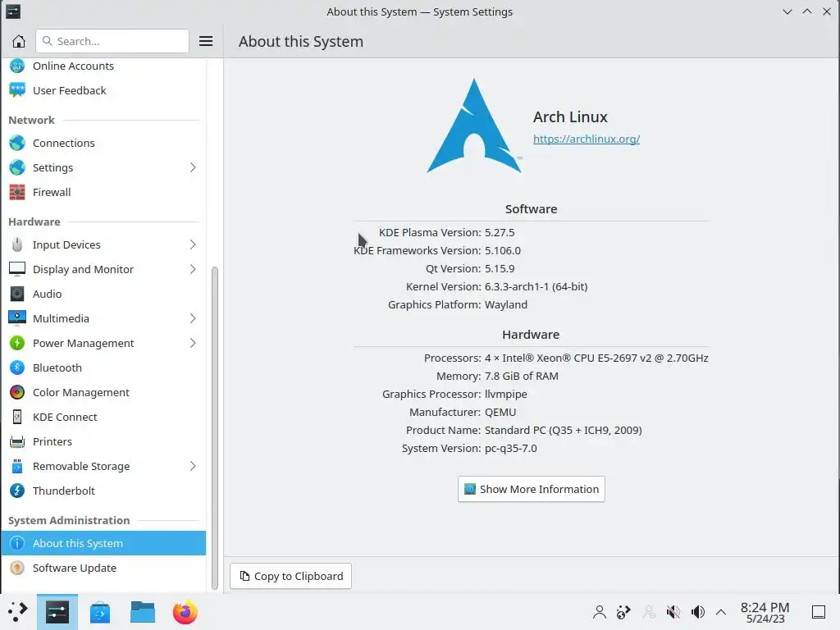Image resolution: width=840 pixels, height=630 pixels.
Task: Click the Memory value 7.8 GiB of RAM
Action: [521, 376]
